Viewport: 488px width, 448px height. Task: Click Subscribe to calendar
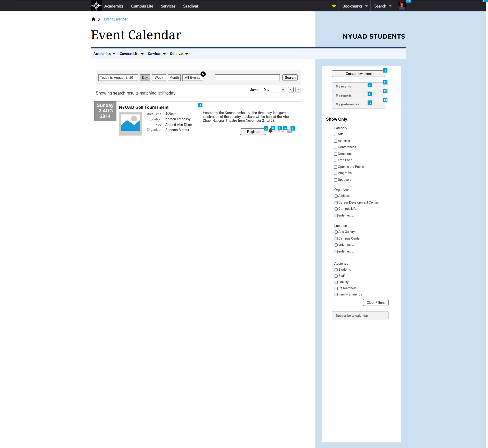360,316
